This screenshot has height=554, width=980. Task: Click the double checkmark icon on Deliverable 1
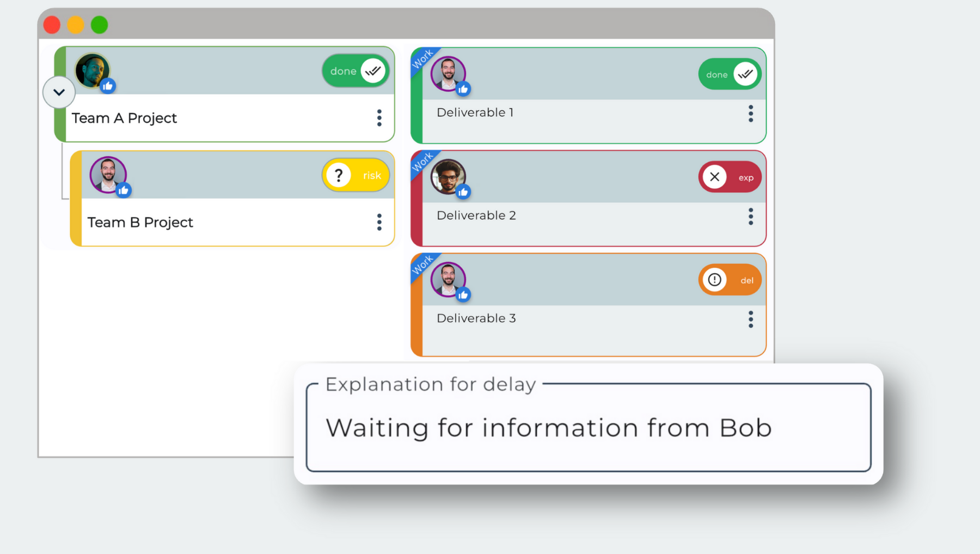click(745, 74)
